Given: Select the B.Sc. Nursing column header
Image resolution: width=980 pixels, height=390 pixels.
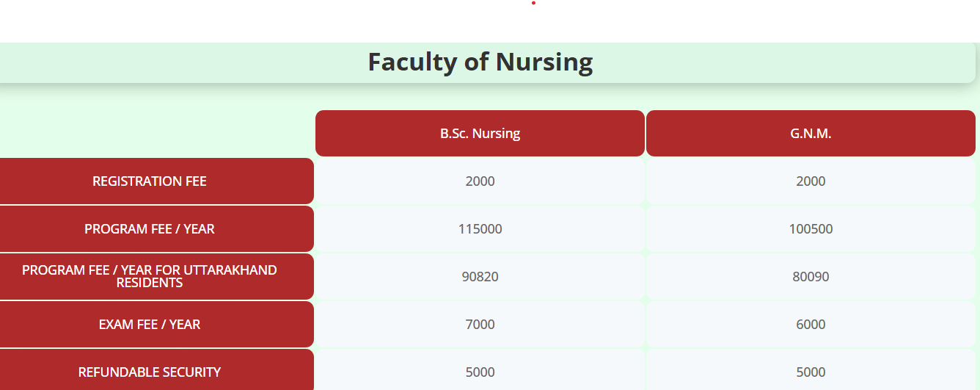Looking at the screenshot, I should 480,134.
